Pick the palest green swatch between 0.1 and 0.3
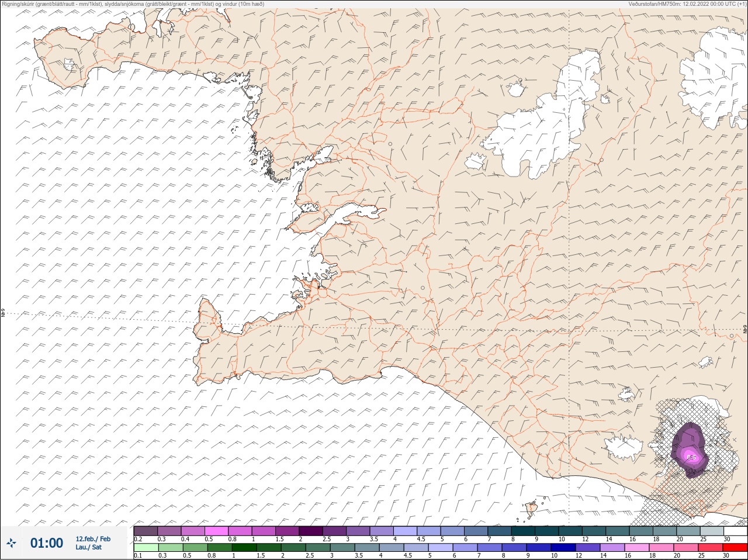Screen dimensions: 748x560 point(146,548)
